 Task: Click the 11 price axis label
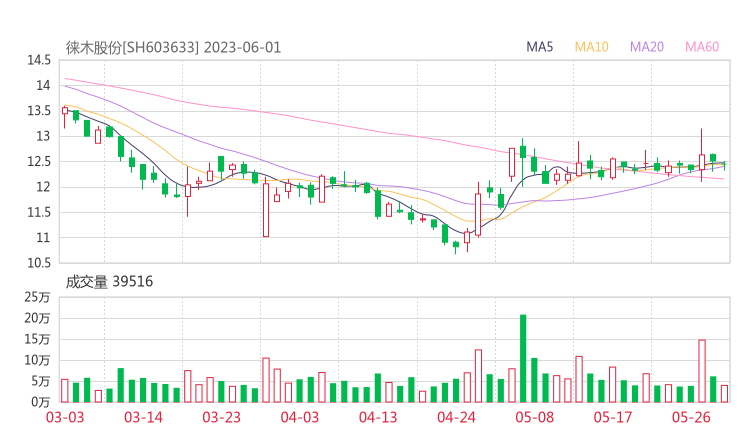43,237
